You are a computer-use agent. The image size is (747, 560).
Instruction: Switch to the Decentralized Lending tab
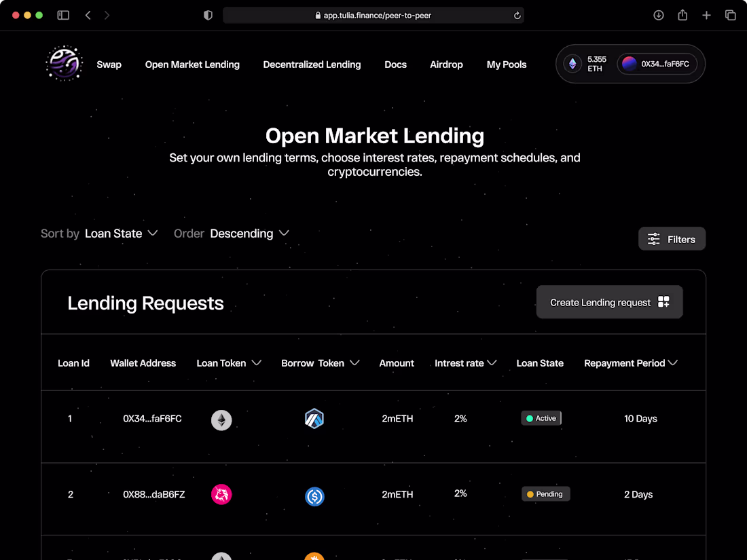[x=312, y=64]
